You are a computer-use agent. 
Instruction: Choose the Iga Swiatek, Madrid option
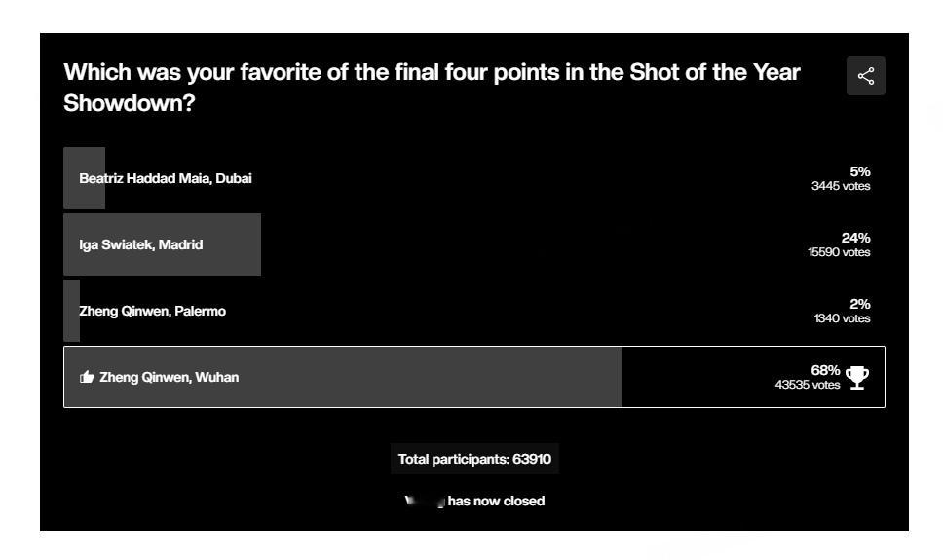click(x=473, y=244)
